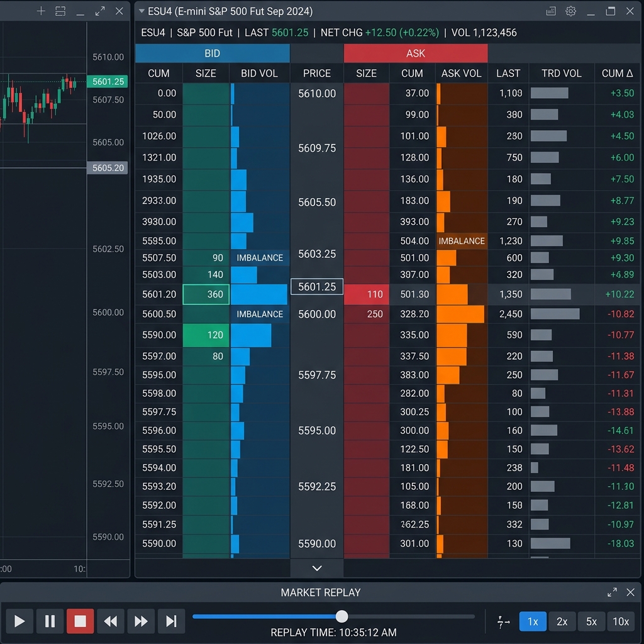This screenshot has width=644, height=644.
Task: Open the ESU4 instrument dropdown arrow
Action: pyautogui.click(x=142, y=11)
